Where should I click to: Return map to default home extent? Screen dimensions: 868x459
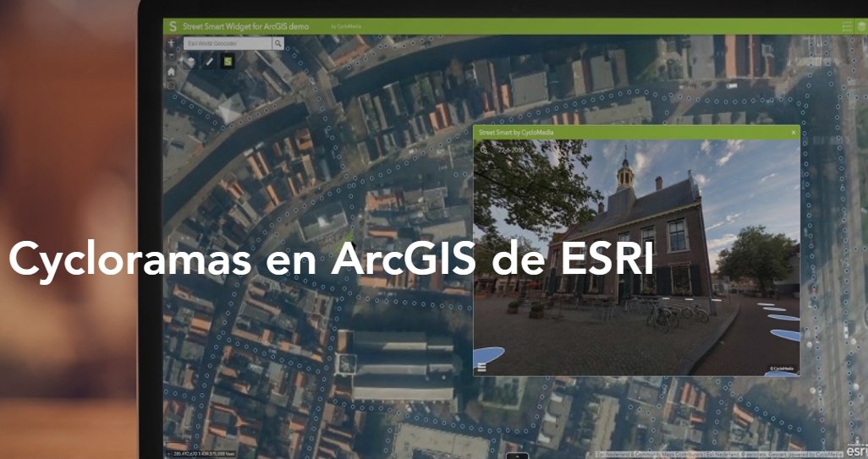coord(171,71)
